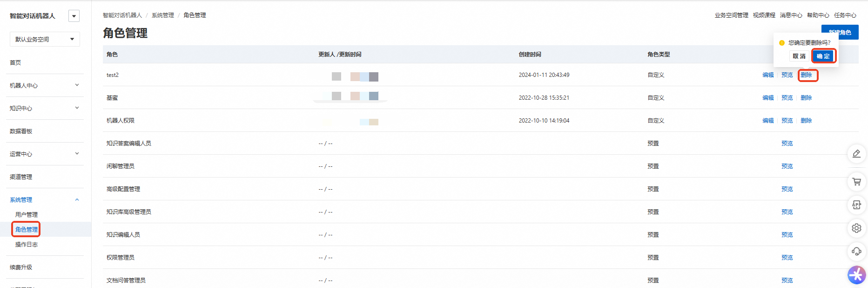Screen dimensions: 868x288
Task: Cancel deletion with the 取消 button
Action: pyautogui.click(x=799, y=56)
